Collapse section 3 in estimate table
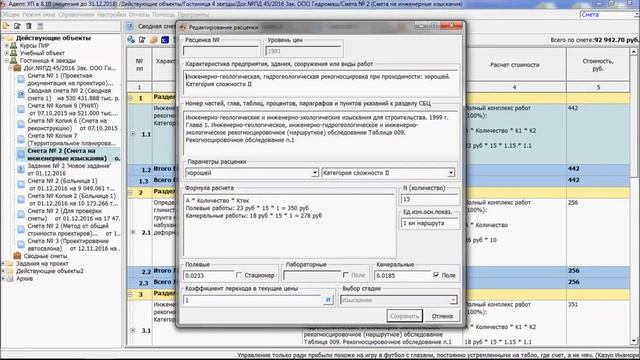Viewport: 640px width, 360px height. 131,294
